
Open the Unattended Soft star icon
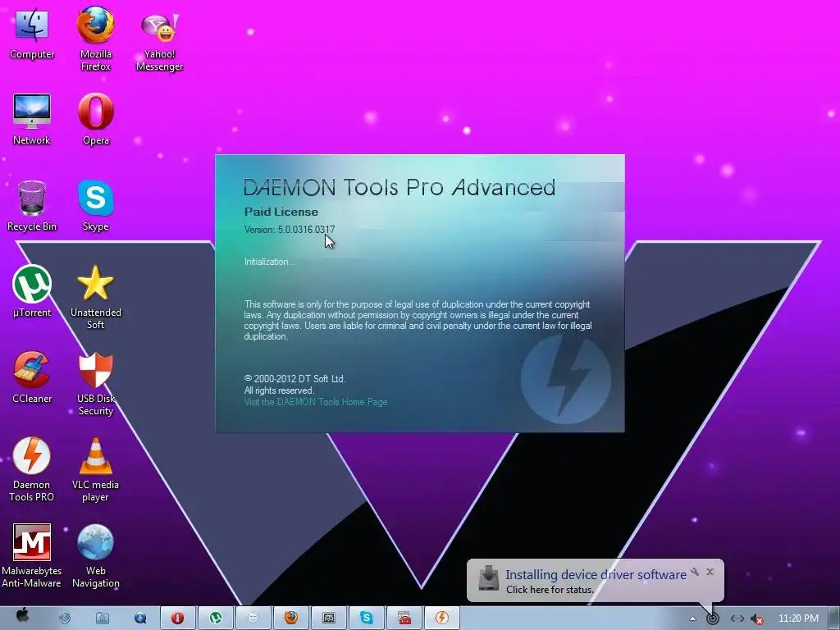[95, 297]
